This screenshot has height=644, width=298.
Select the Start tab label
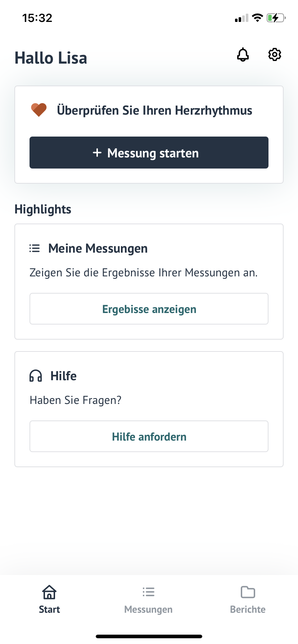(x=49, y=609)
